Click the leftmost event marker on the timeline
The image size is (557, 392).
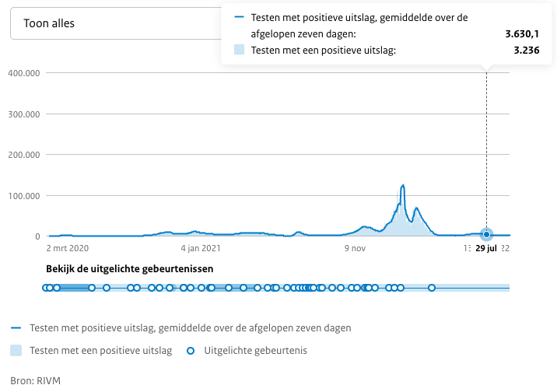(x=45, y=288)
